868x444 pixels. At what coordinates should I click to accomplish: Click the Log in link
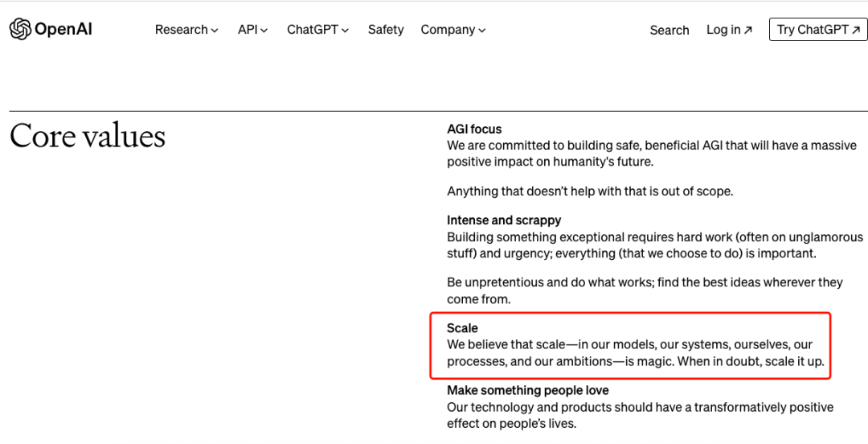[x=723, y=30]
